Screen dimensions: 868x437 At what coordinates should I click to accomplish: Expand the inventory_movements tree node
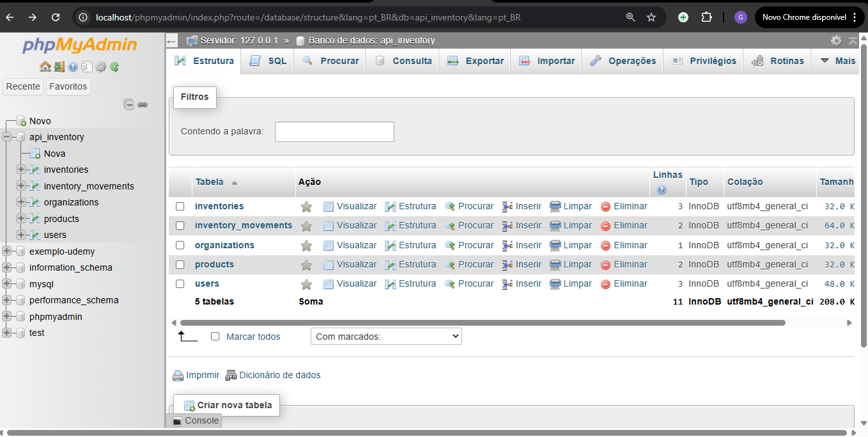pyautogui.click(x=21, y=186)
